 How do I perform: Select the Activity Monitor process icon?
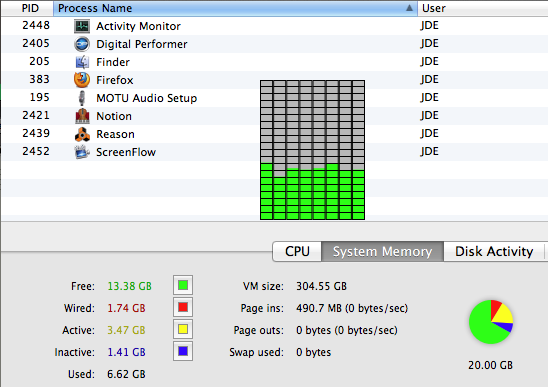point(82,26)
